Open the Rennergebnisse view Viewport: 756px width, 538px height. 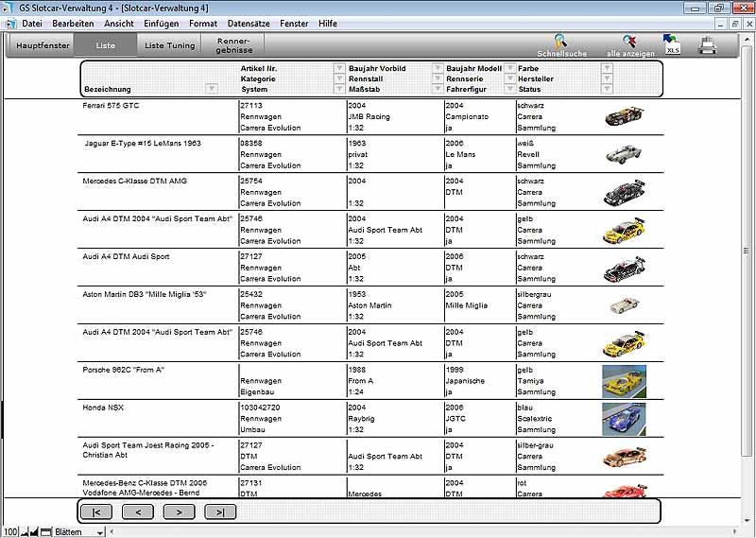point(233,45)
